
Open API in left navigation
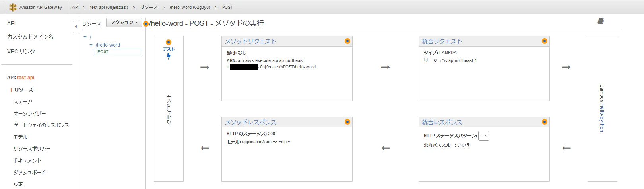coord(11,24)
